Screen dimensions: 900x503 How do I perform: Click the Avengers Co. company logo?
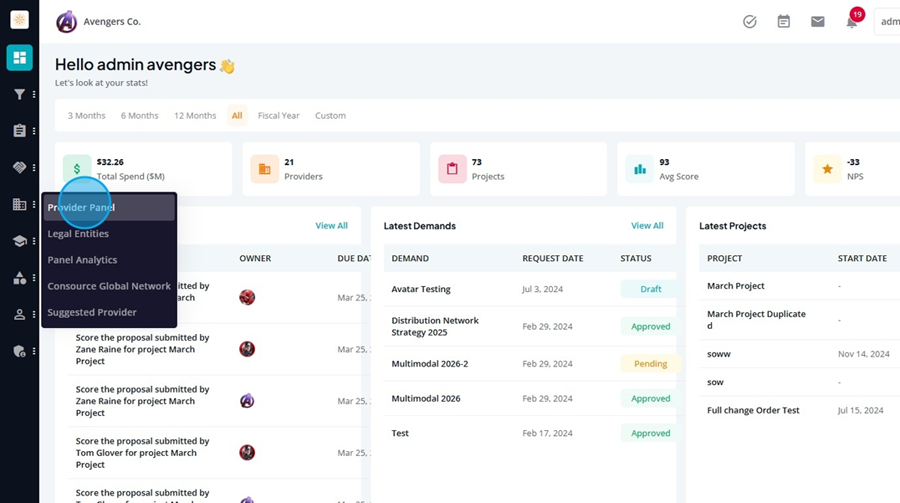tap(67, 22)
